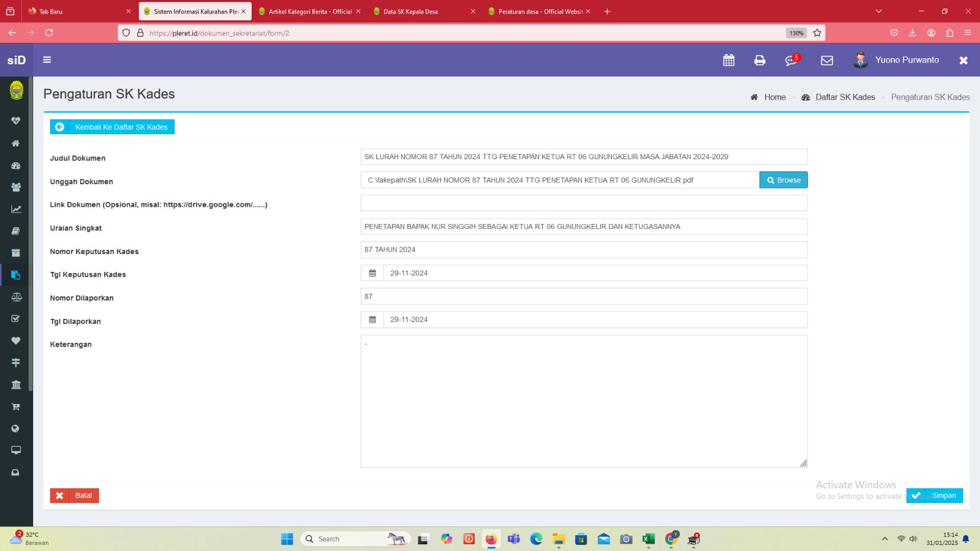Screen dimensions: 980x551
Task: Click the 130% zoom indicator in address bar
Action: tap(796, 33)
